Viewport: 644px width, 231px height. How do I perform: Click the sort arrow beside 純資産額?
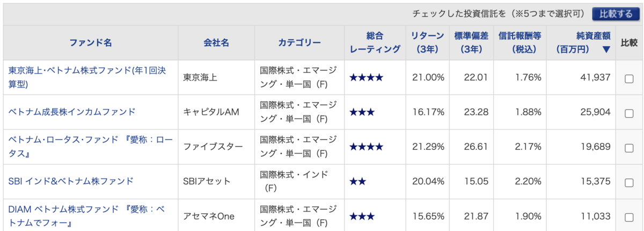[x=606, y=49]
